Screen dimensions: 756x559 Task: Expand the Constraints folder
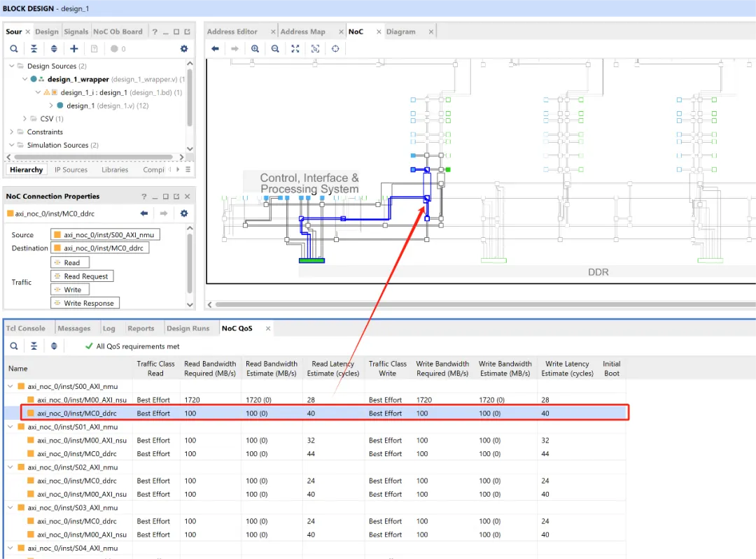11,132
